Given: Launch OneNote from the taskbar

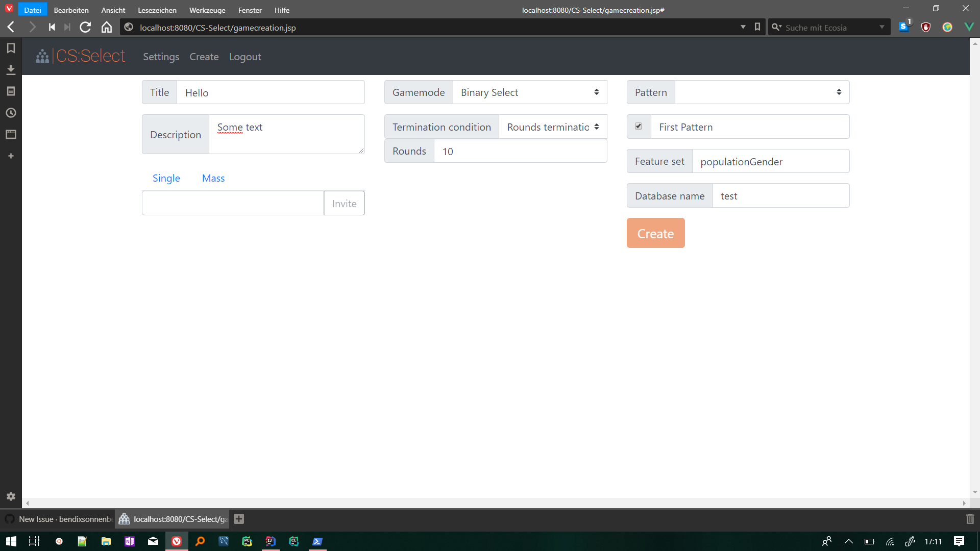Looking at the screenshot, I should tap(129, 541).
